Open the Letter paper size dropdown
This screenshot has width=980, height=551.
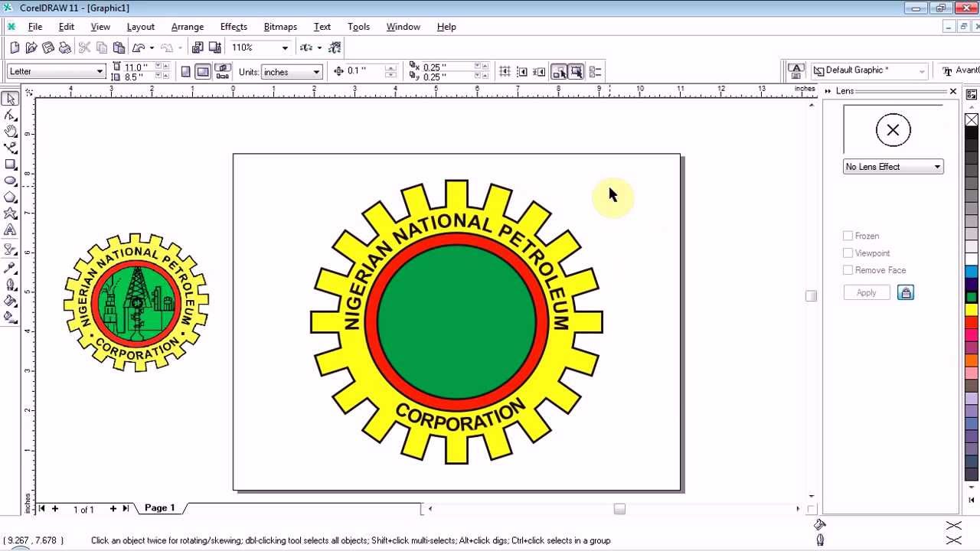100,71
